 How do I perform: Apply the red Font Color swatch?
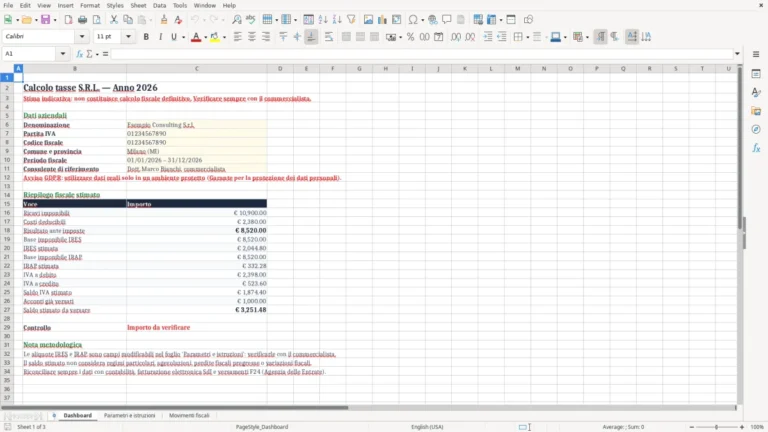click(x=196, y=37)
